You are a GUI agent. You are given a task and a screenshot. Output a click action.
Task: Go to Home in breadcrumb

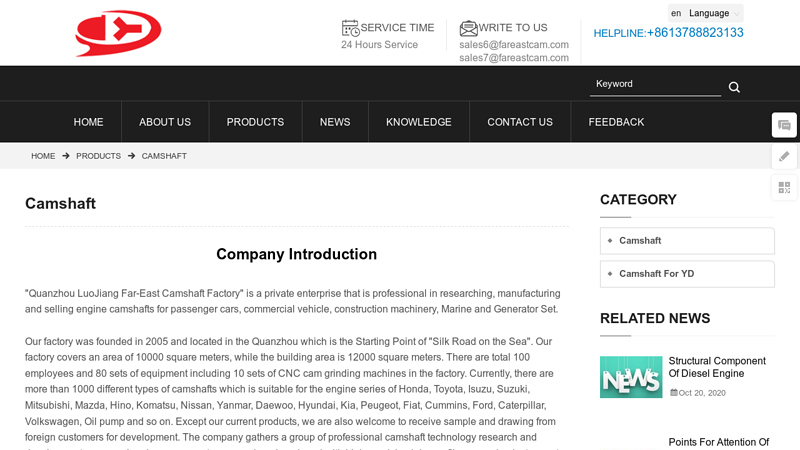click(43, 156)
